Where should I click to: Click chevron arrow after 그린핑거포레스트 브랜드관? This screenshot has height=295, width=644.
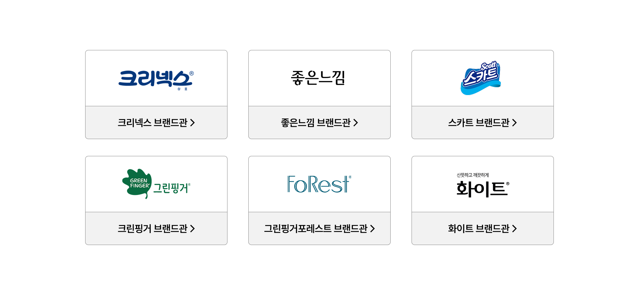(373, 228)
